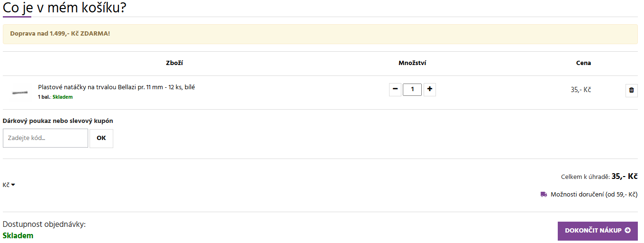Open the Plastové natáčky Bellazi product link
The width and height of the screenshot is (644, 243).
tap(117, 87)
